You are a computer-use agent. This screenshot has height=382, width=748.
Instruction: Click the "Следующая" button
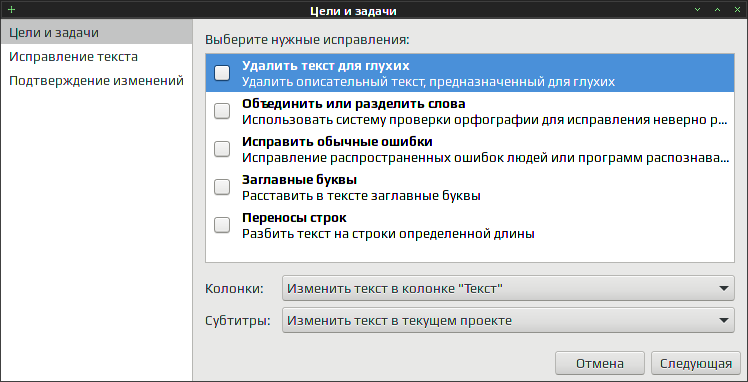pyautogui.click(x=696, y=363)
